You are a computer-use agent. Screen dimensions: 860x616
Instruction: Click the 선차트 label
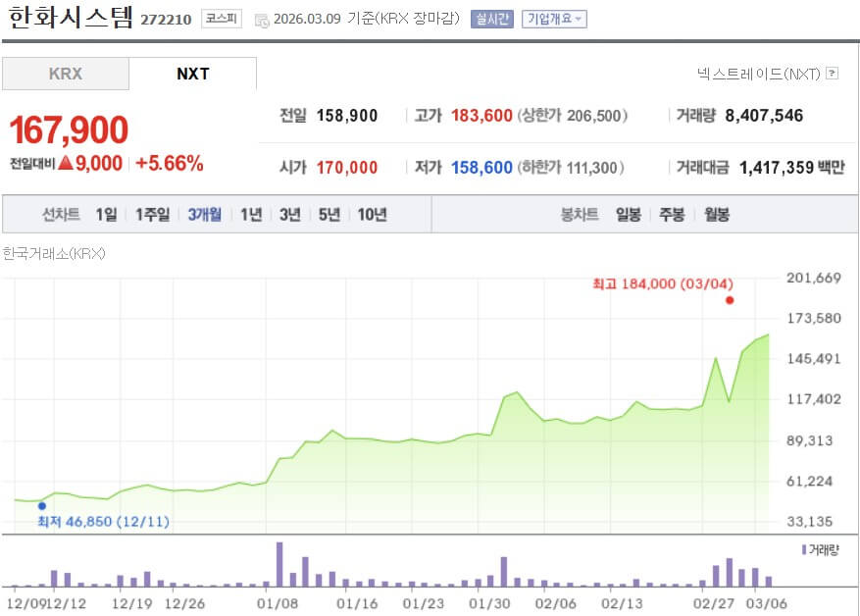(61, 214)
